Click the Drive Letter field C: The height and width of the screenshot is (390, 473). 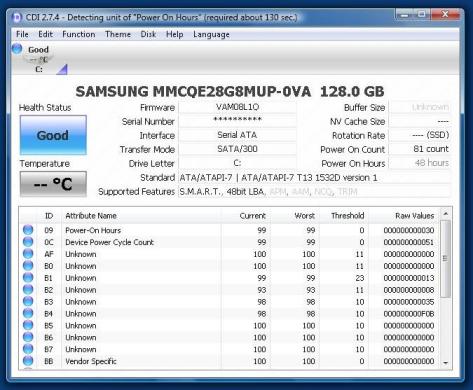click(x=237, y=163)
